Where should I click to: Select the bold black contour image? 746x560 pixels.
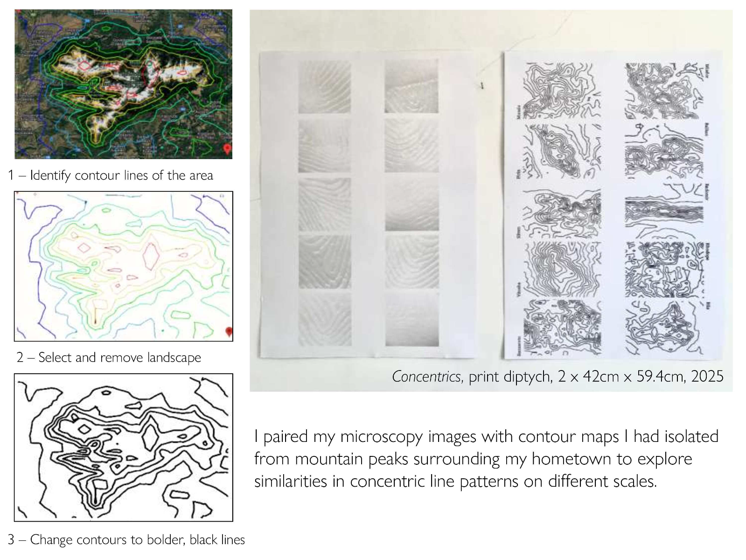click(x=123, y=447)
